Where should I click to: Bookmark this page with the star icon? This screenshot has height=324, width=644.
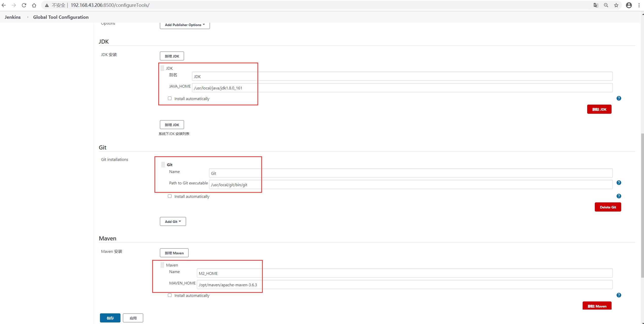click(616, 5)
